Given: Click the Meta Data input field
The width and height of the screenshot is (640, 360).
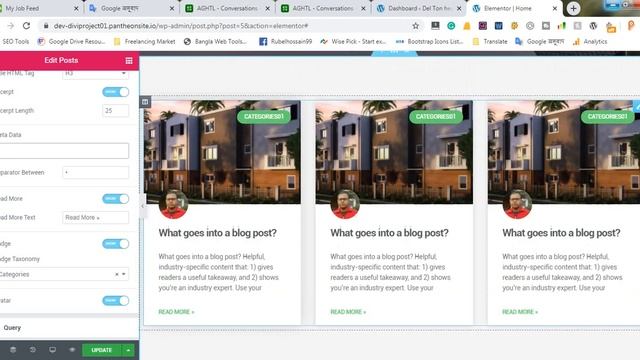Looking at the screenshot, I should click(x=64, y=151).
